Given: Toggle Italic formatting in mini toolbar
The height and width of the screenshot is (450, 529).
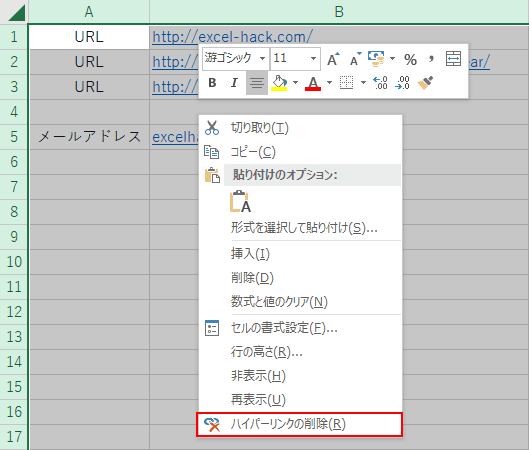Looking at the screenshot, I should [x=234, y=83].
